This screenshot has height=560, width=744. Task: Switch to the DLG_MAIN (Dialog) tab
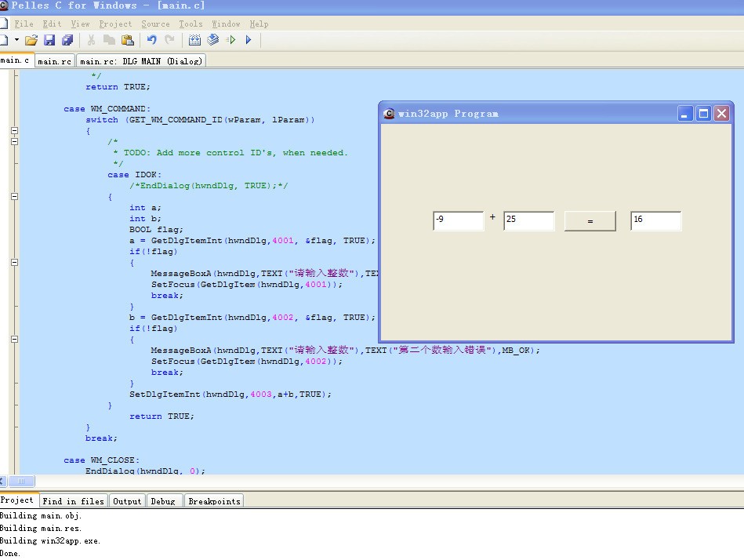tap(141, 61)
